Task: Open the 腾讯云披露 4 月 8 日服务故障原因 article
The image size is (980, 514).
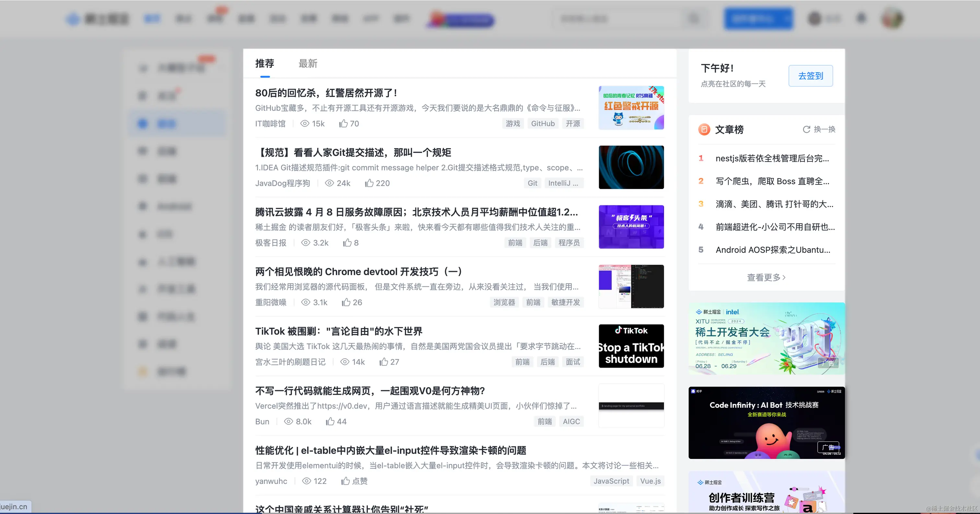Action: [x=416, y=212]
